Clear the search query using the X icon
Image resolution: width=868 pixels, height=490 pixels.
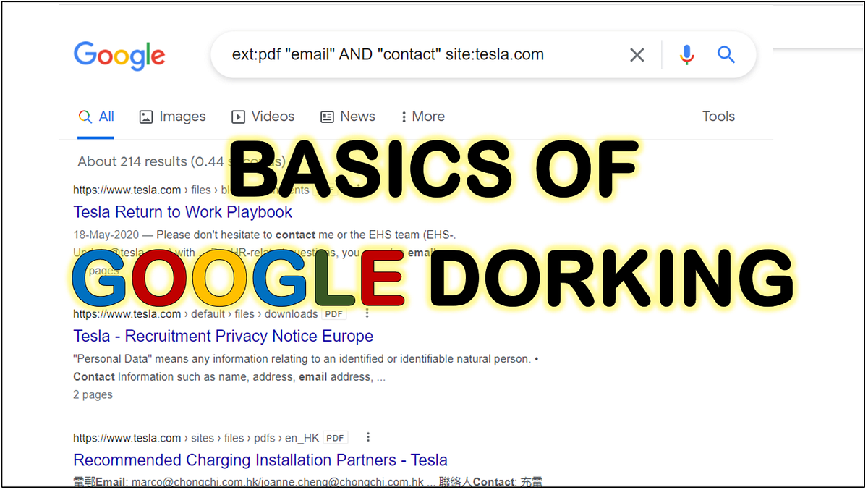click(x=637, y=54)
